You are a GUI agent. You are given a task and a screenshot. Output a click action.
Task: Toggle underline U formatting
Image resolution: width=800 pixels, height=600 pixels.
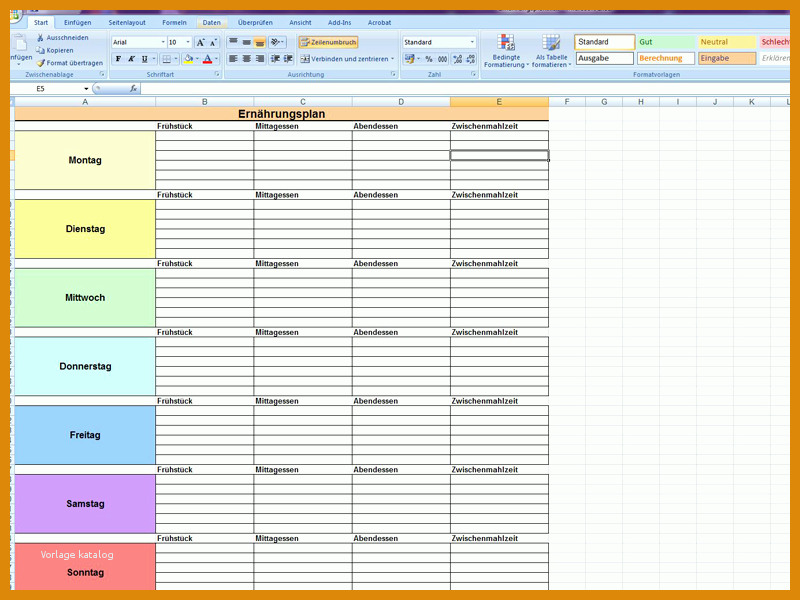pos(144,59)
